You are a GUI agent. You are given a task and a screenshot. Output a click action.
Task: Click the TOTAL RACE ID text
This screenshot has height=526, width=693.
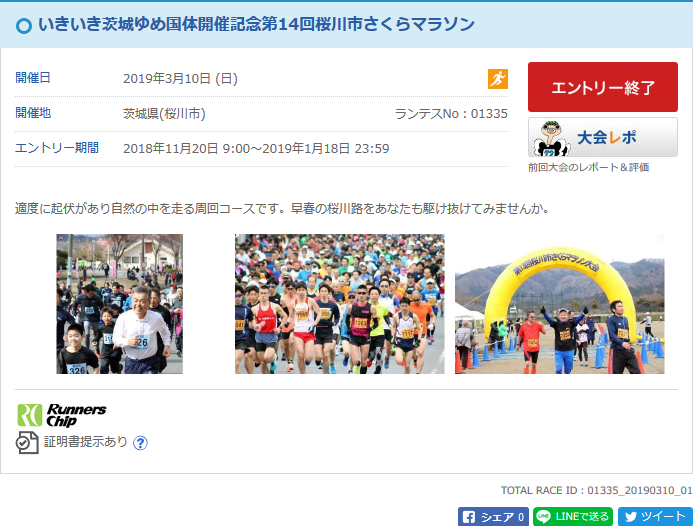point(596,490)
